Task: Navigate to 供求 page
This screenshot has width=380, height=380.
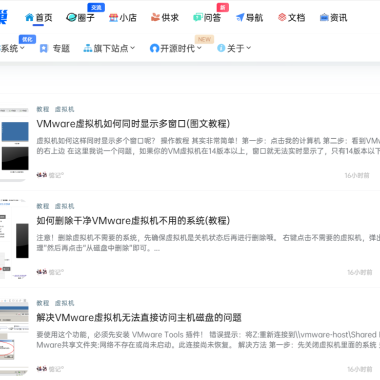Action: [x=170, y=18]
